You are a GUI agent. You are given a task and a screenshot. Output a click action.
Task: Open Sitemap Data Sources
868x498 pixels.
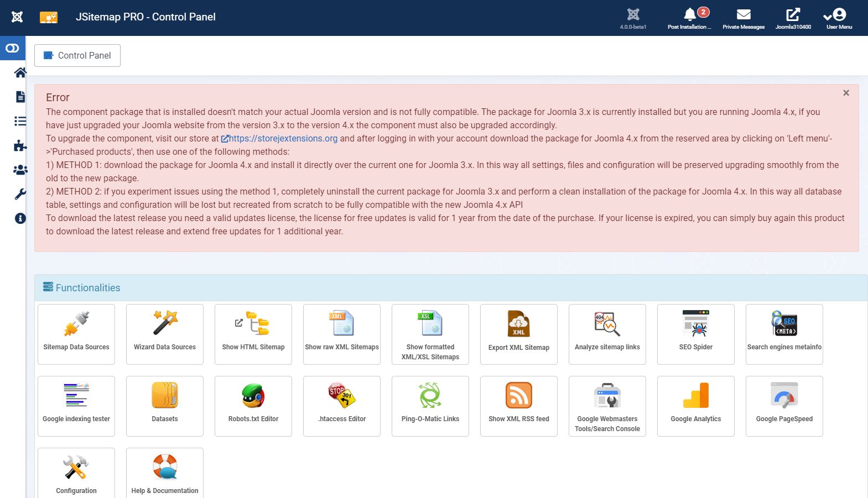click(x=76, y=334)
